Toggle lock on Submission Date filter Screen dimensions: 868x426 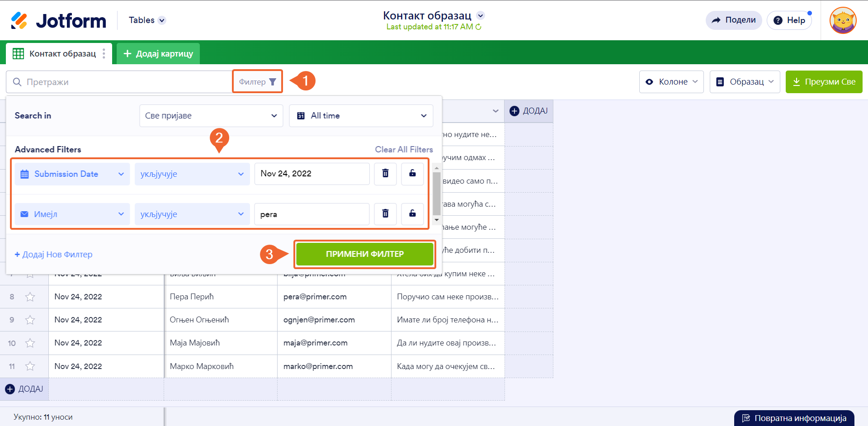click(x=412, y=174)
